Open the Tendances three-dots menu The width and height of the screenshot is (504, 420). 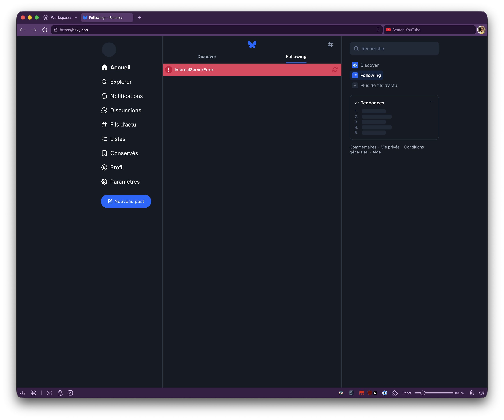coord(432,102)
